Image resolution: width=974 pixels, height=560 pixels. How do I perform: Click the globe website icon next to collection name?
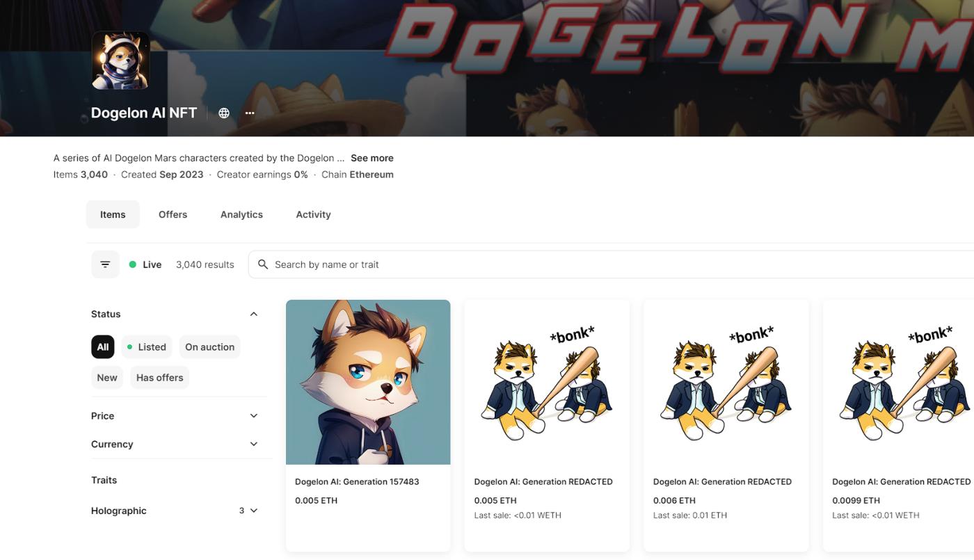[x=223, y=112]
